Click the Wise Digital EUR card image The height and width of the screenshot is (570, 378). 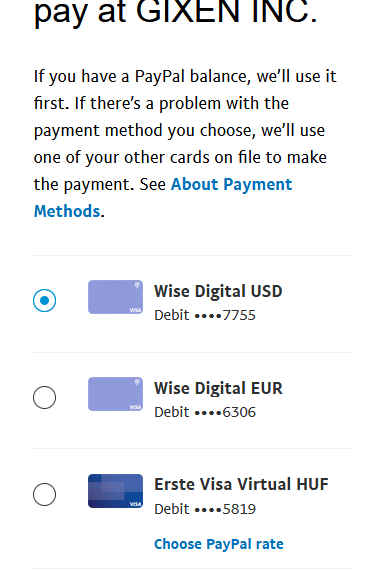(115, 394)
